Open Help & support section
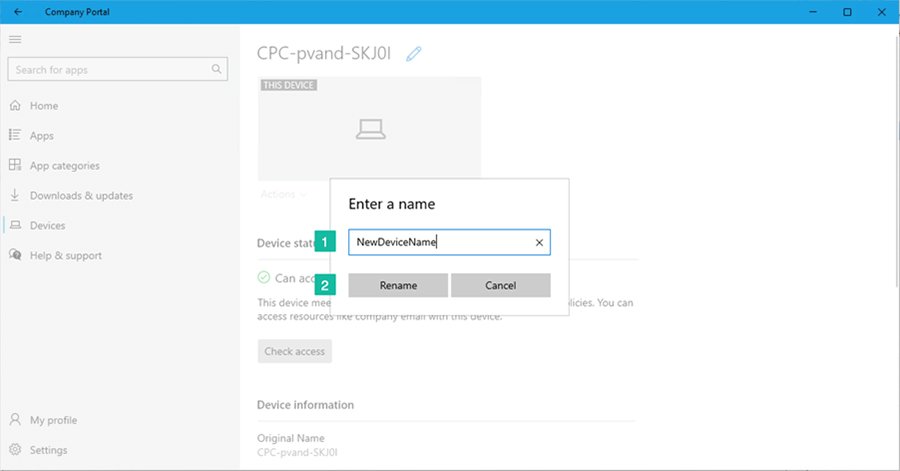The height and width of the screenshot is (471, 900). click(x=65, y=256)
